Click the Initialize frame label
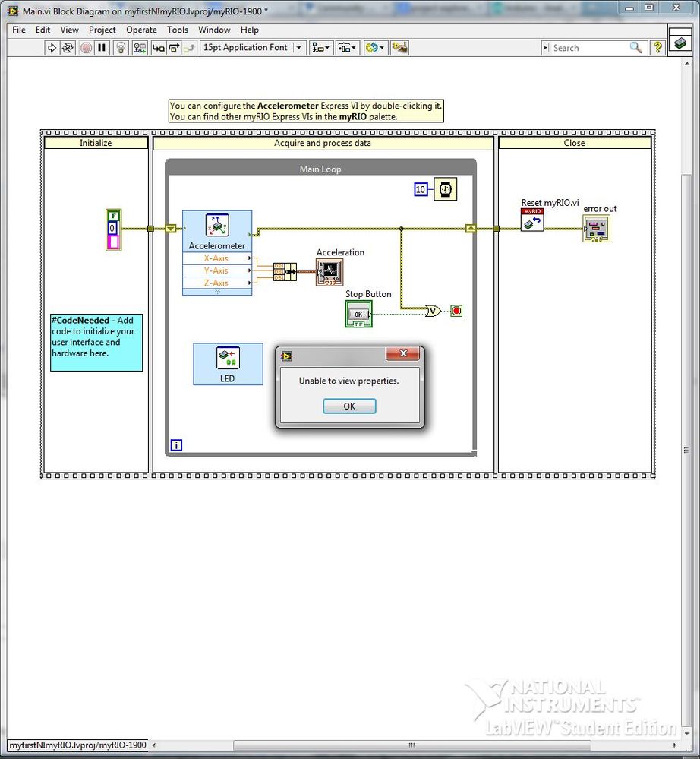 point(96,143)
